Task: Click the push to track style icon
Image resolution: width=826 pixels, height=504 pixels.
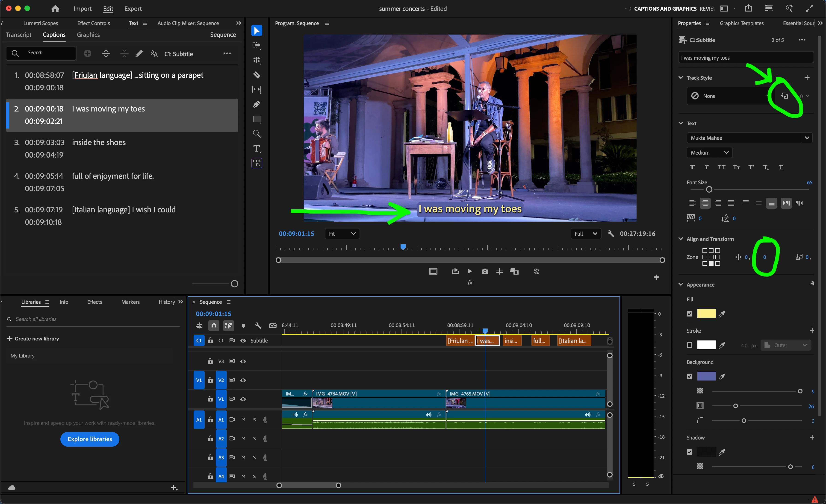Action: [785, 96]
